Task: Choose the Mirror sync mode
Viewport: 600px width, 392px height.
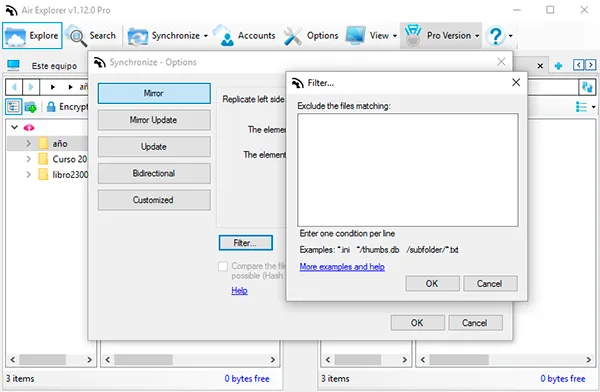Action: tap(154, 93)
